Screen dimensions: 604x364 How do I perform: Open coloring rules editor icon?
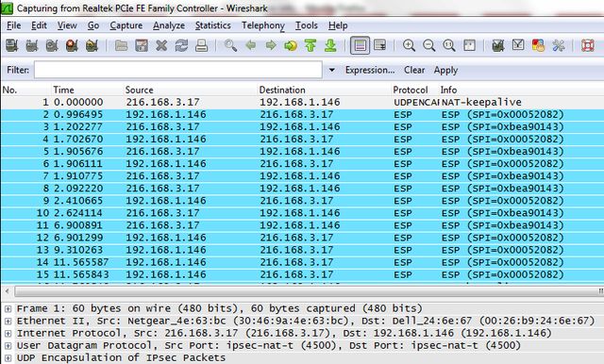(x=538, y=45)
